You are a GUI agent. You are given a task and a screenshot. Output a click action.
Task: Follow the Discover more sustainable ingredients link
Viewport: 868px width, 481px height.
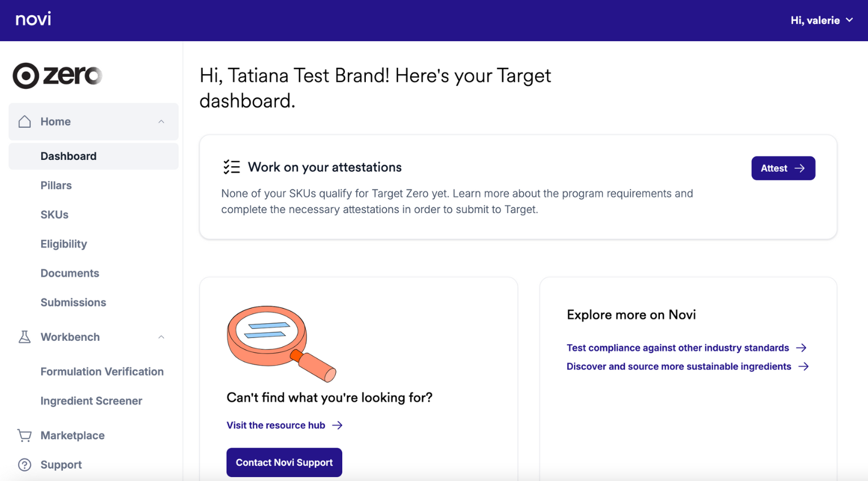click(679, 366)
